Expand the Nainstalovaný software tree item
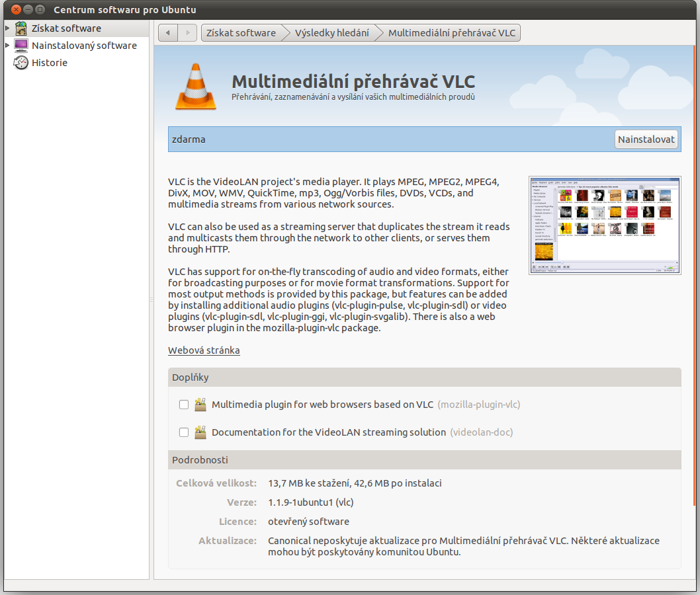The image size is (700, 595). [7, 45]
